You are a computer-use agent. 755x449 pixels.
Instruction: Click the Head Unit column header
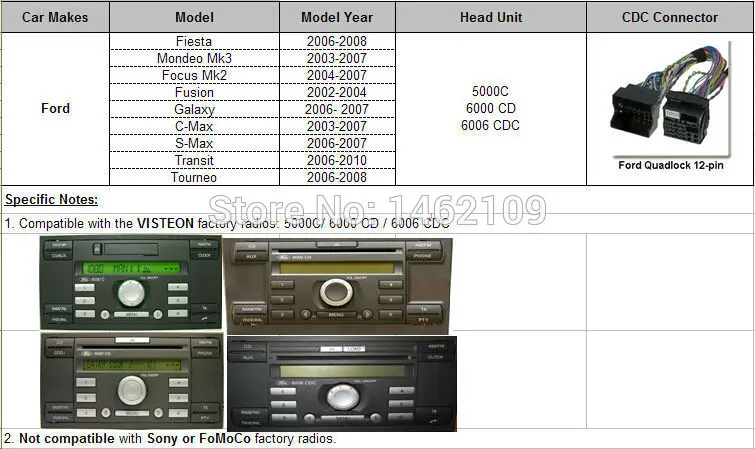[x=491, y=17]
